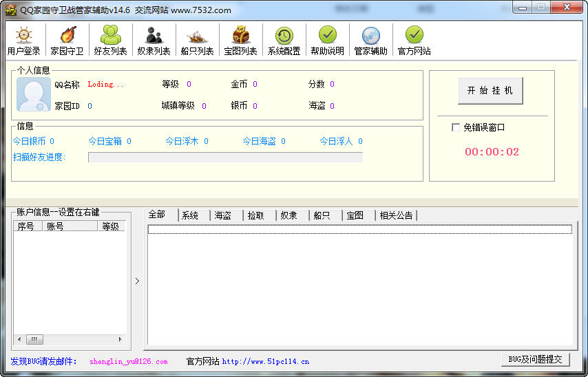This screenshot has height=377, width=588.
Task: Switch to the 海盗 tab
Action: click(223, 215)
